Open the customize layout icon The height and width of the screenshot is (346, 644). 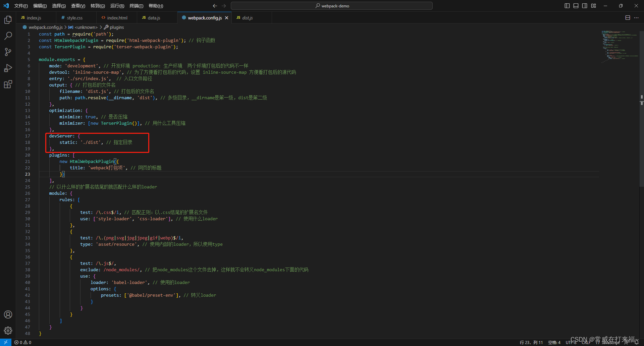[x=594, y=6]
